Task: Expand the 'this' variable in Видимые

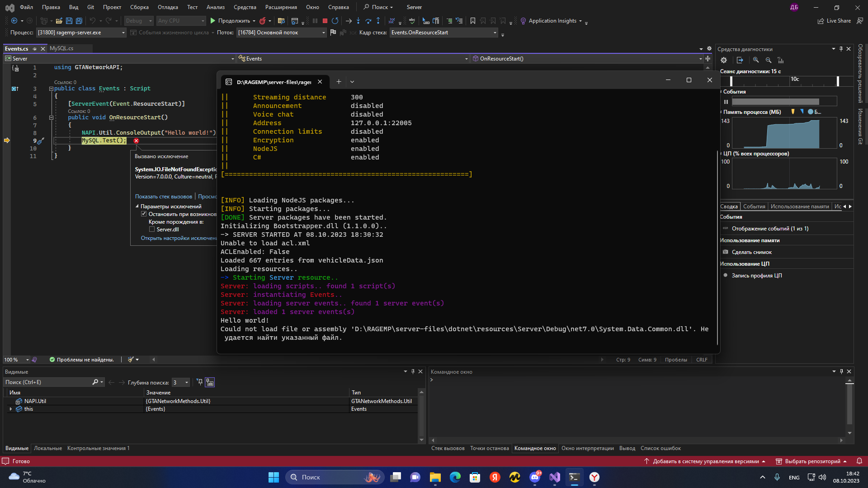Action: [10, 408]
